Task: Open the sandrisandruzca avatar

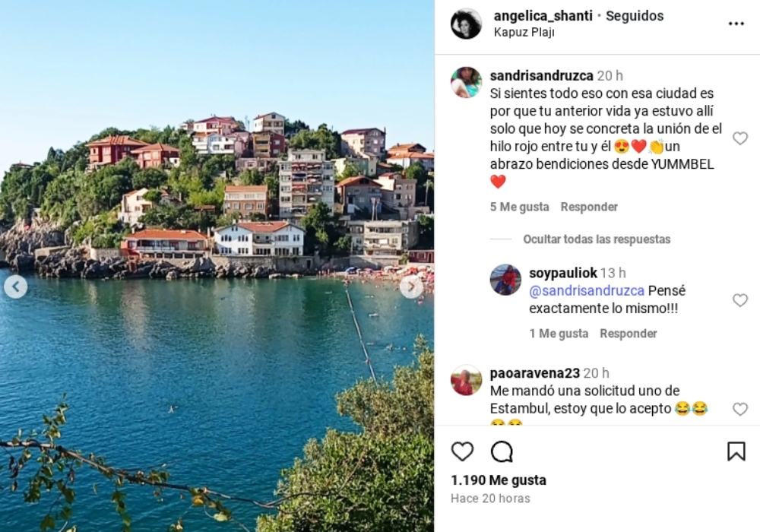Action: coord(467,82)
